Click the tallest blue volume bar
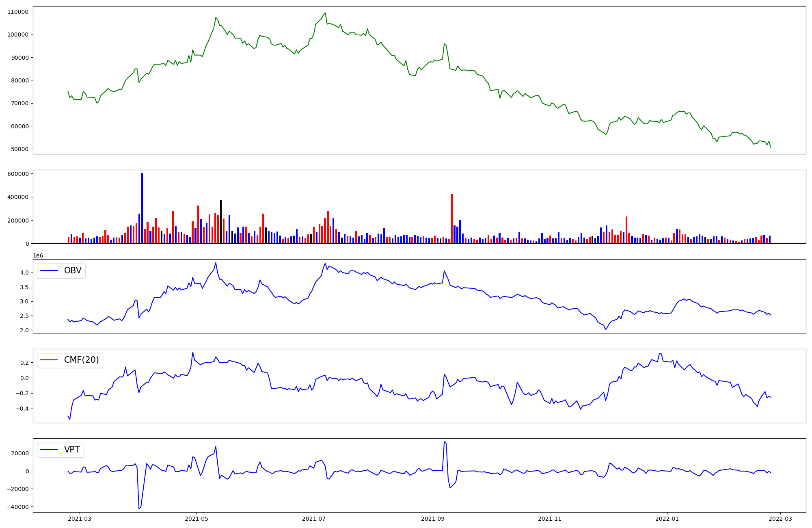 pos(142,207)
